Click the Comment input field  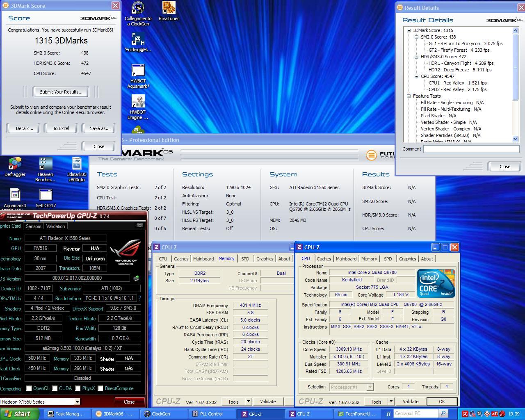click(x=471, y=149)
